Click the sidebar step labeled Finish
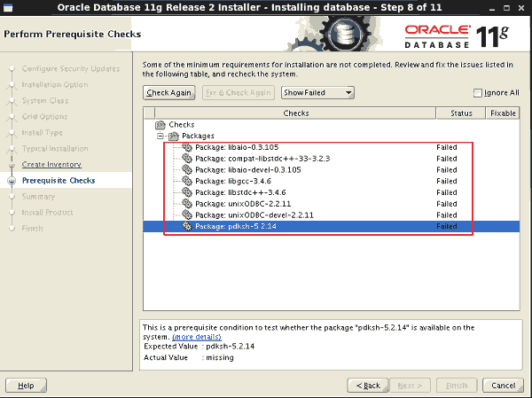The height and width of the screenshot is (398, 532). [x=32, y=229]
